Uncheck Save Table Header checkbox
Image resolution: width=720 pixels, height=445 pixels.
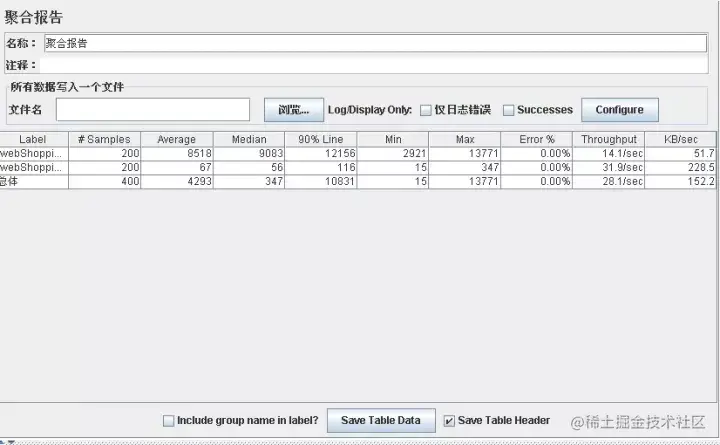(x=449, y=421)
